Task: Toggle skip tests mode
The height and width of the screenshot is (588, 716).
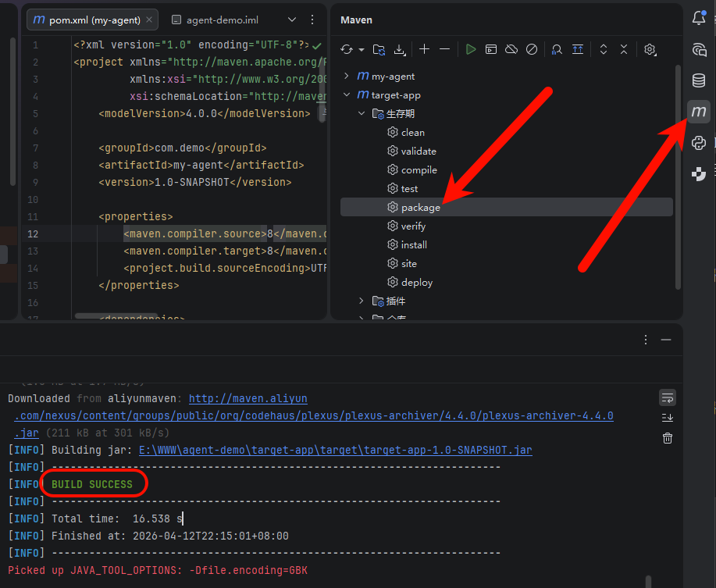Action: (x=532, y=49)
